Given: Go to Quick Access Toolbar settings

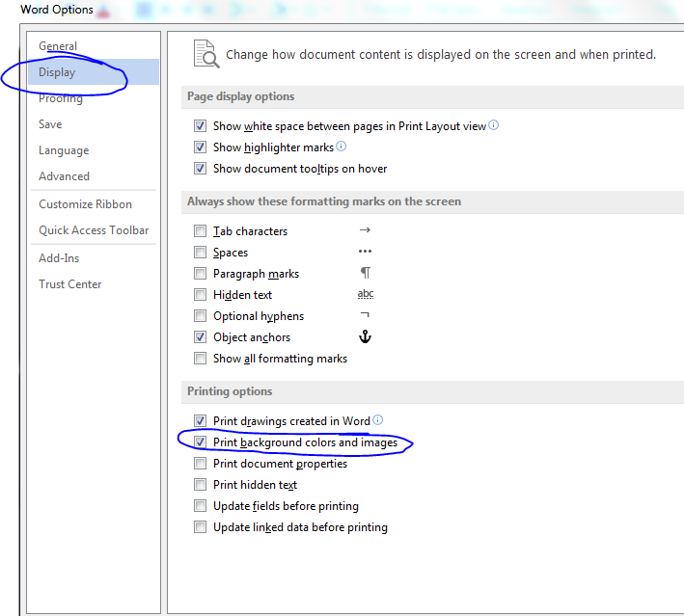Looking at the screenshot, I should coord(94,230).
